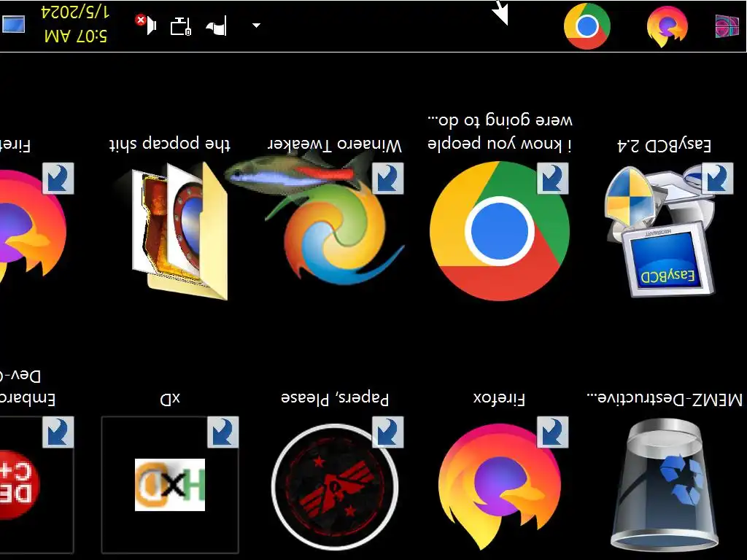Open the network status tray icon
This screenshot has height=560, width=747.
(181, 26)
